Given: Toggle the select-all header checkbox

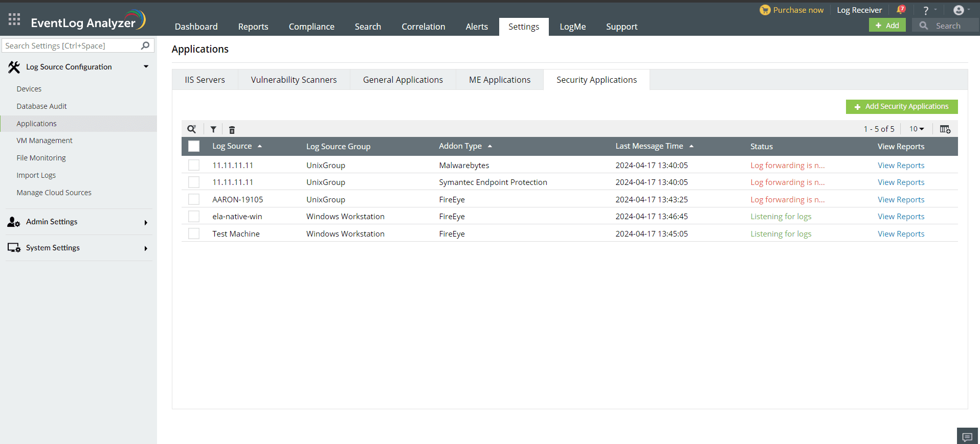Looking at the screenshot, I should pyautogui.click(x=194, y=146).
